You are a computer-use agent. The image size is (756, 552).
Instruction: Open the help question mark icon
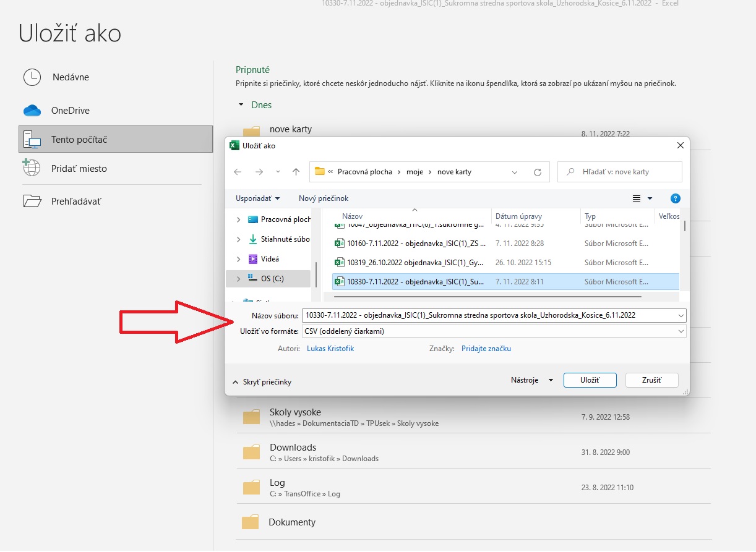click(x=675, y=198)
